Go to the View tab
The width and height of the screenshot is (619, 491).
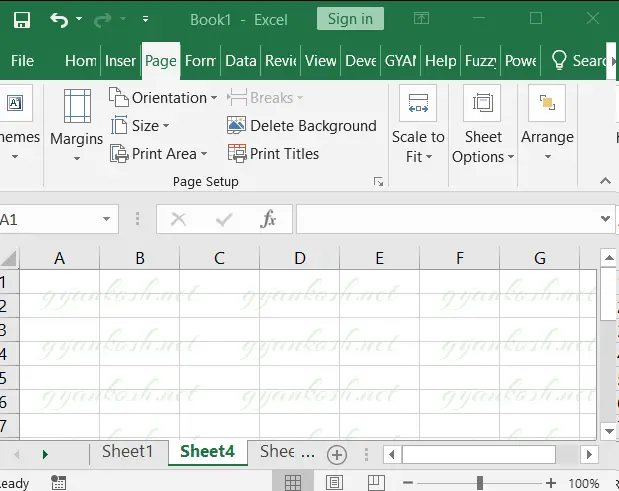pos(321,61)
